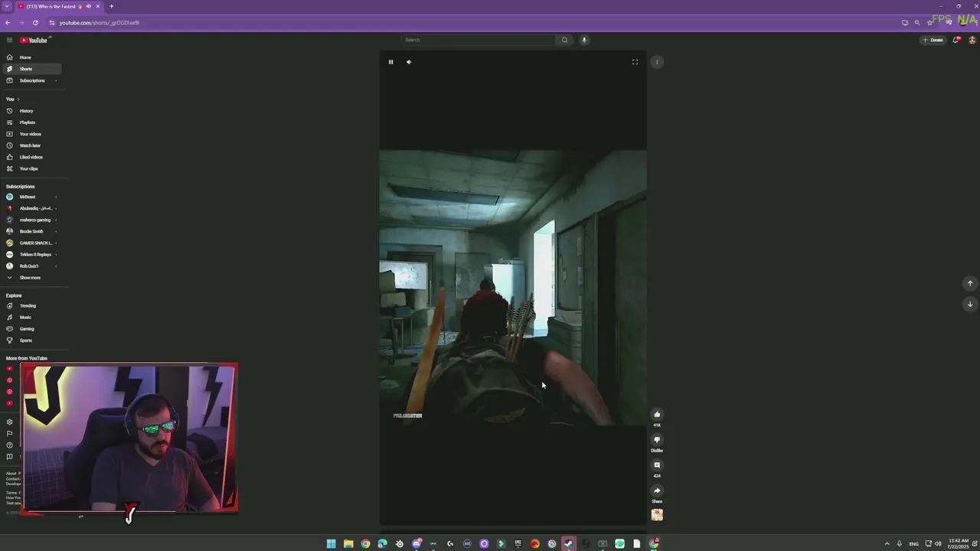Open a new Chrome tab
Viewport: 980px width, 551px height.
pos(111,6)
